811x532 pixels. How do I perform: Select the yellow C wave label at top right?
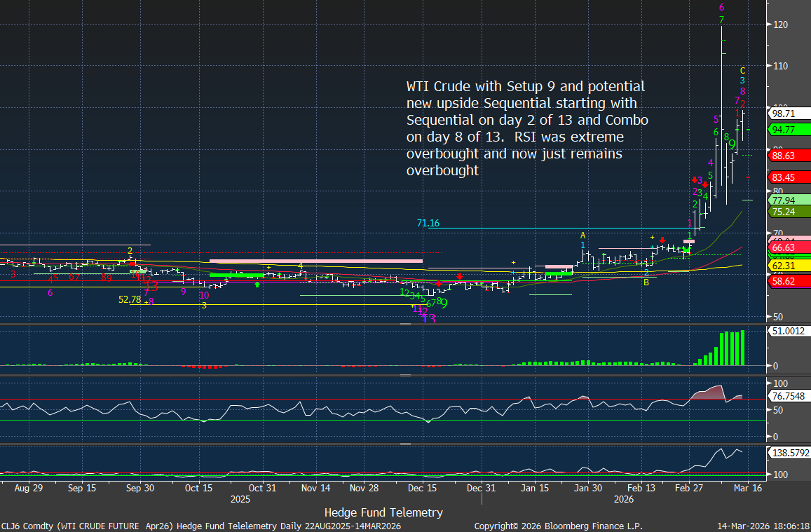[743, 70]
